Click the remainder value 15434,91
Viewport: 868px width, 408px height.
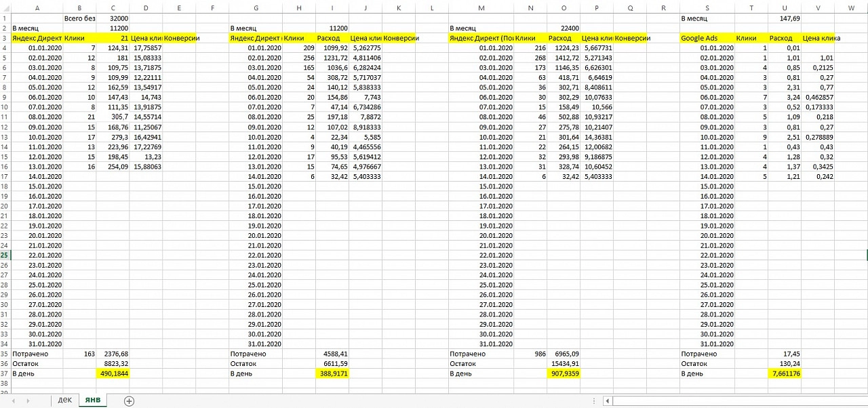[x=564, y=363]
